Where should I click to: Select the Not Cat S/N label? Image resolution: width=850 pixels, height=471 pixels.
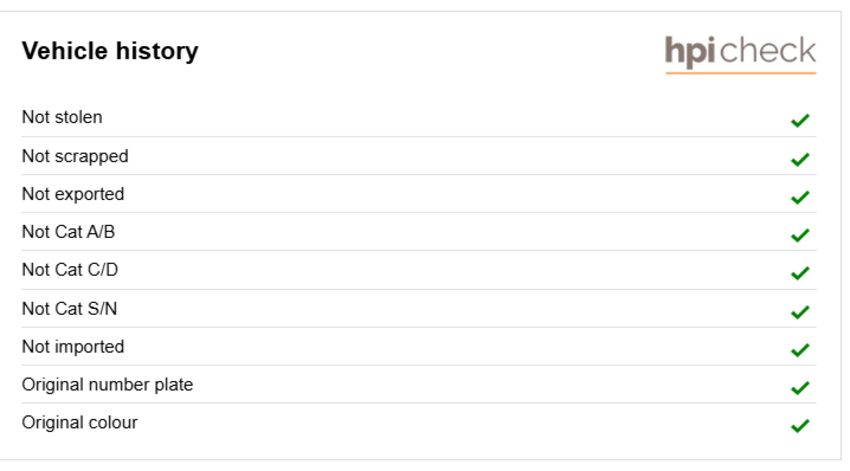(x=69, y=309)
